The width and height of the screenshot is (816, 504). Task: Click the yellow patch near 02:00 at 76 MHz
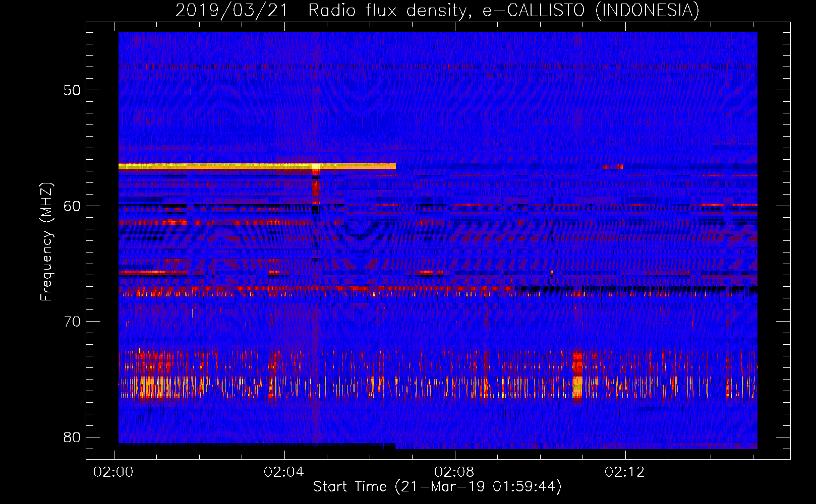tap(149, 387)
